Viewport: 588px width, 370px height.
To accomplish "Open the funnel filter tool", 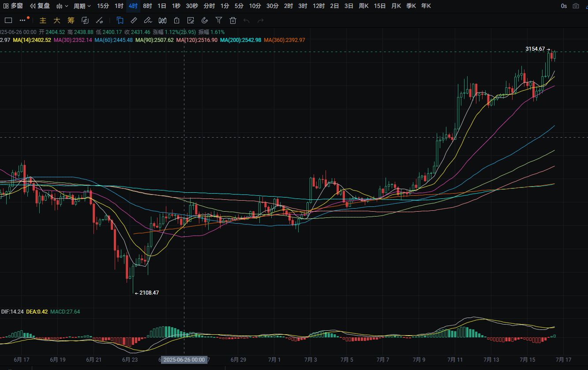I will tap(219, 20).
